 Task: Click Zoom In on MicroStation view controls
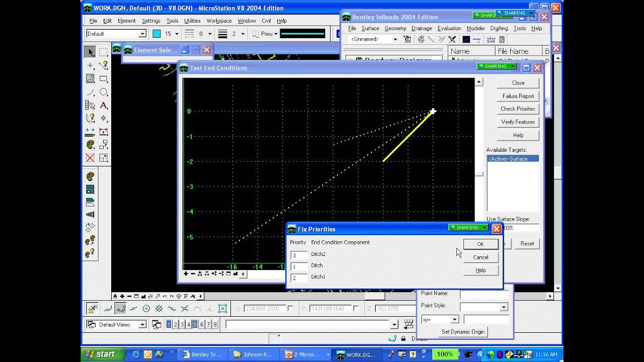tap(122, 296)
